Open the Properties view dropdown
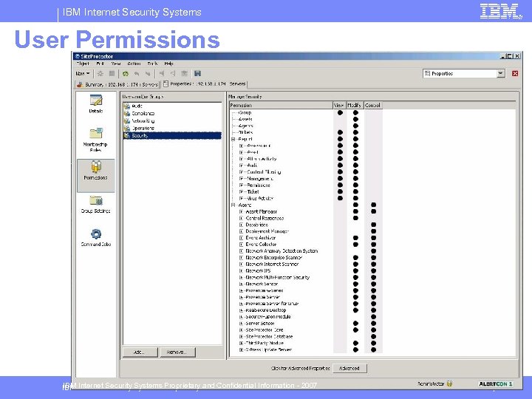The image size is (532, 399). (x=501, y=73)
